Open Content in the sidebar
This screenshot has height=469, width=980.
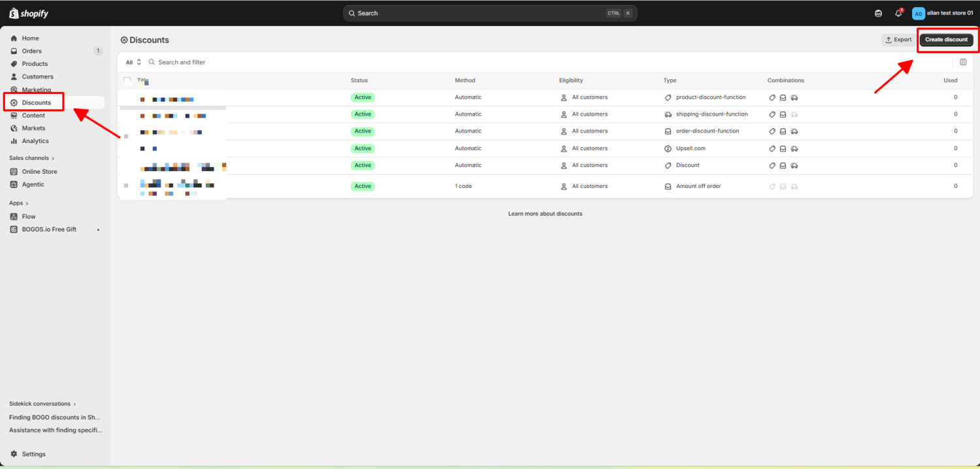coord(33,116)
